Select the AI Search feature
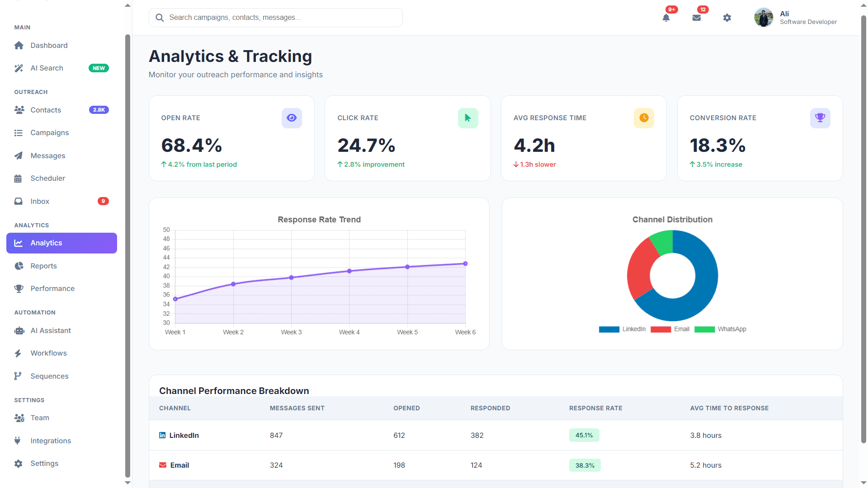The height and width of the screenshot is (488, 868). (x=47, y=68)
